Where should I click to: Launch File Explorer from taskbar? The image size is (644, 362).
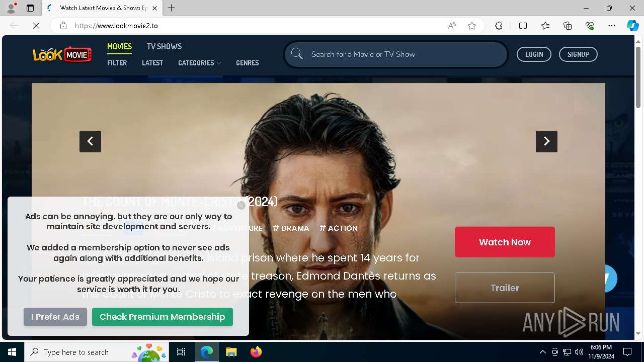[231, 352]
